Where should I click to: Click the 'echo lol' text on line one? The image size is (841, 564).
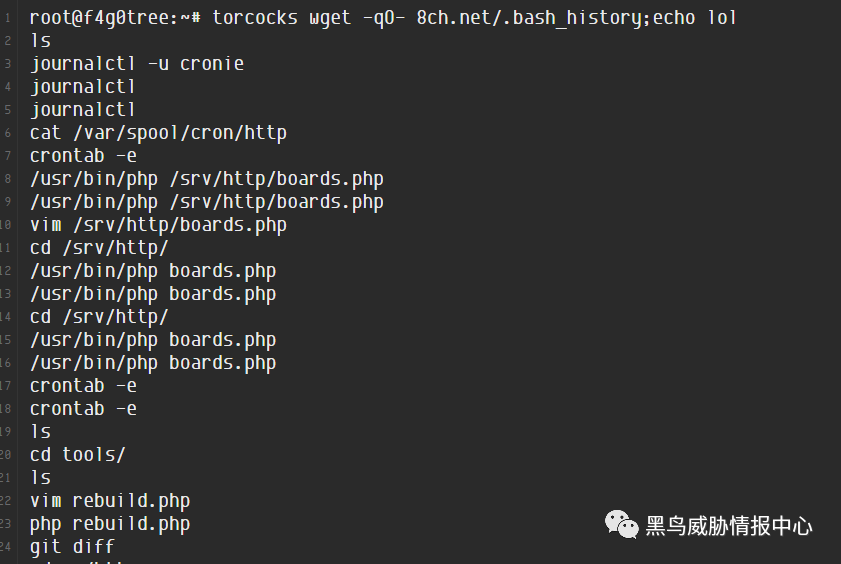[695, 18]
